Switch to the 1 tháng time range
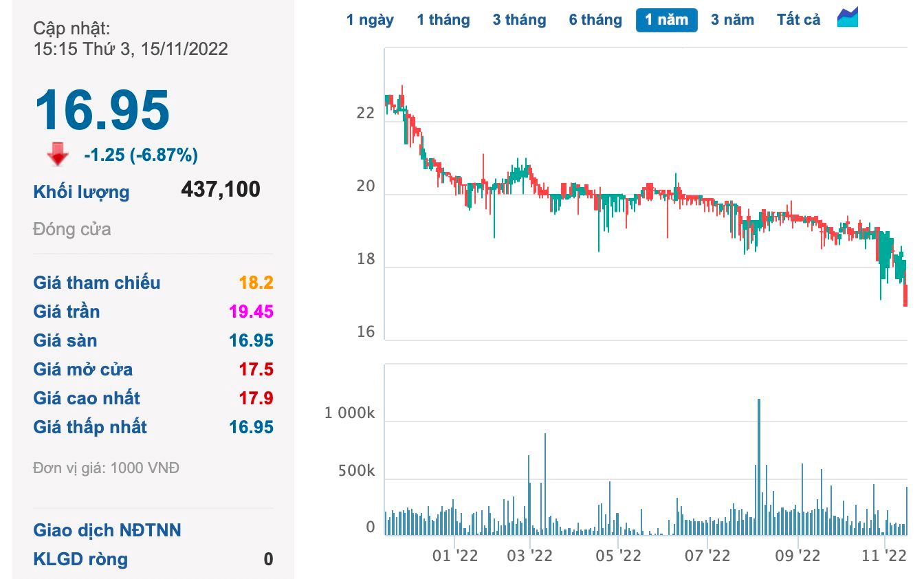This screenshot has height=579, width=924. click(x=443, y=19)
